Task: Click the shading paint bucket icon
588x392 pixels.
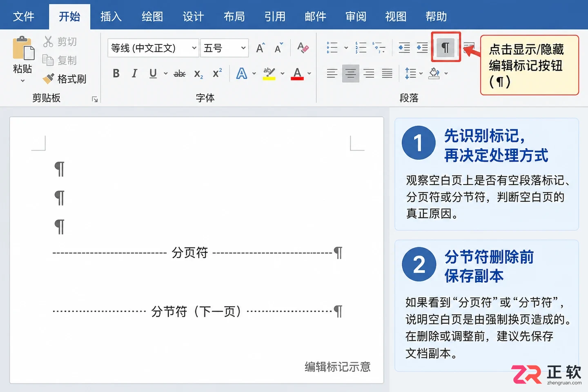Action: (434, 73)
